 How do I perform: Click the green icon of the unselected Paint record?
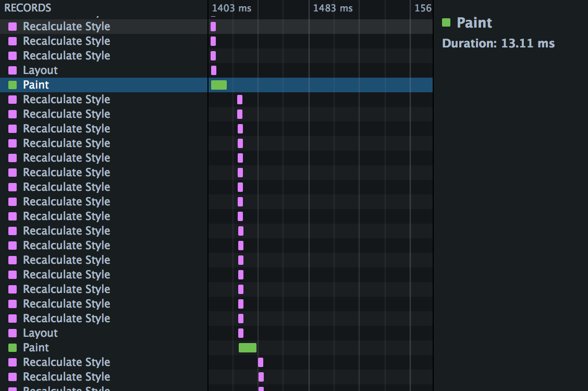(13, 348)
